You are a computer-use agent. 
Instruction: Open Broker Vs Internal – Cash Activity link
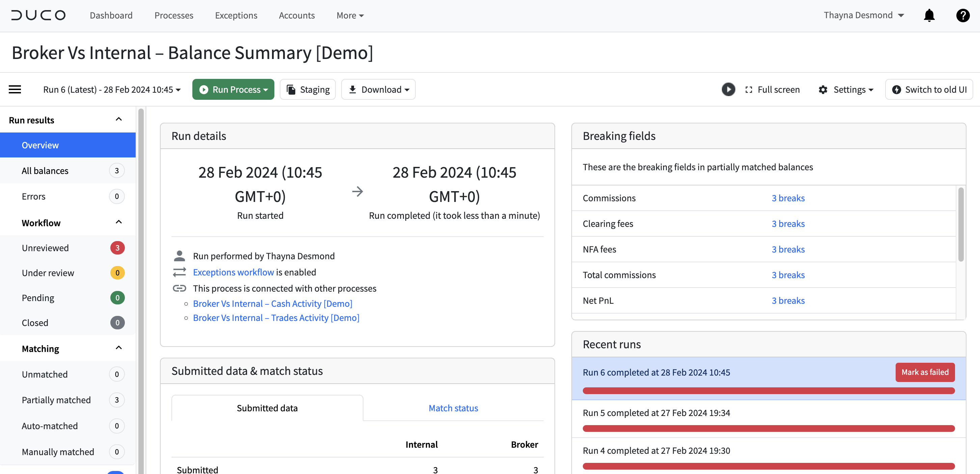pyautogui.click(x=272, y=303)
